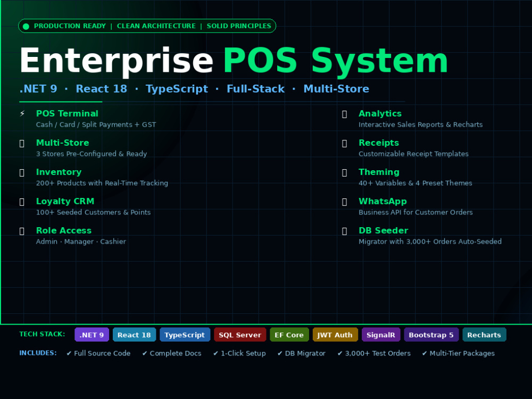This screenshot has width=532, height=399.
Task: Click the Receipts heading
Action: coord(379,143)
